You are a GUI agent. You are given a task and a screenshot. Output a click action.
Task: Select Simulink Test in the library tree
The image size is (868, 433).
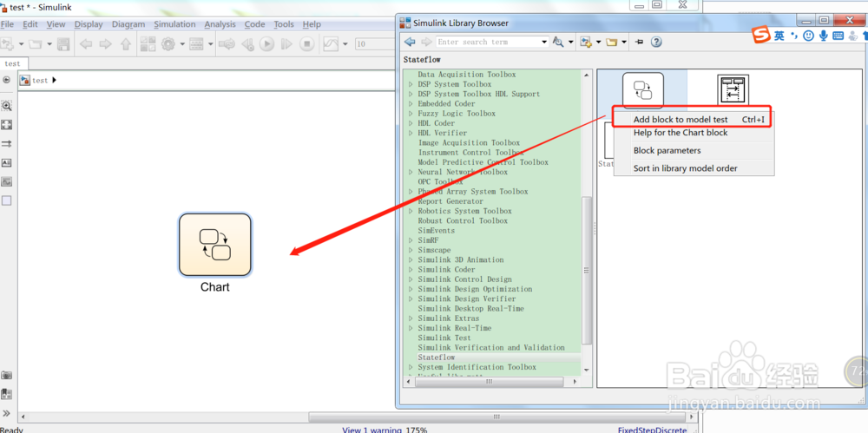[444, 338]
